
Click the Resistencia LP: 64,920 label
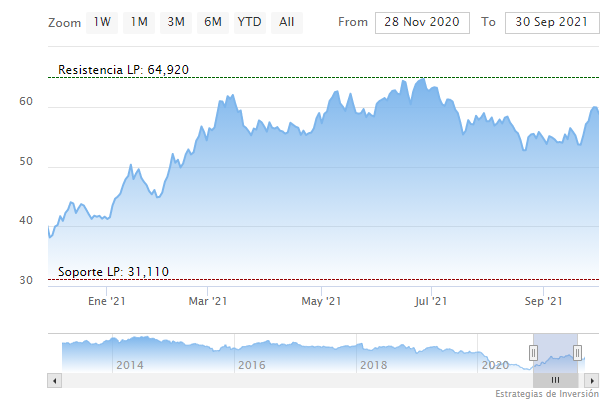point(124,70)
